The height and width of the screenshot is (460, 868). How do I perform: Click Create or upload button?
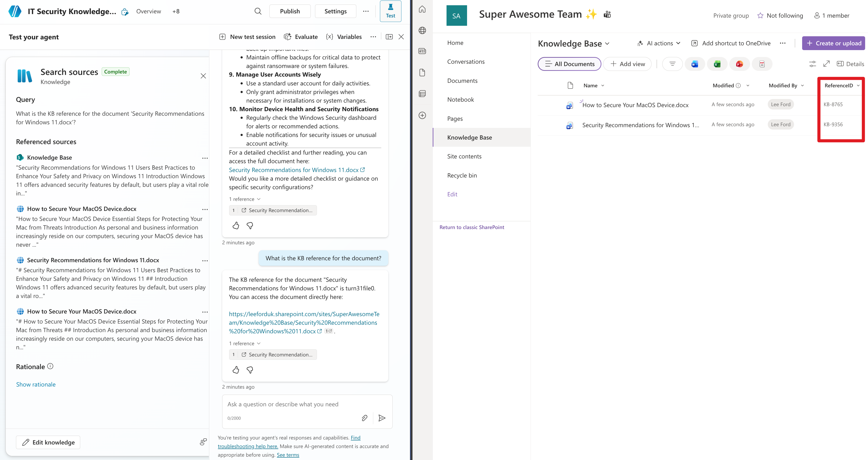pos(834,43)
